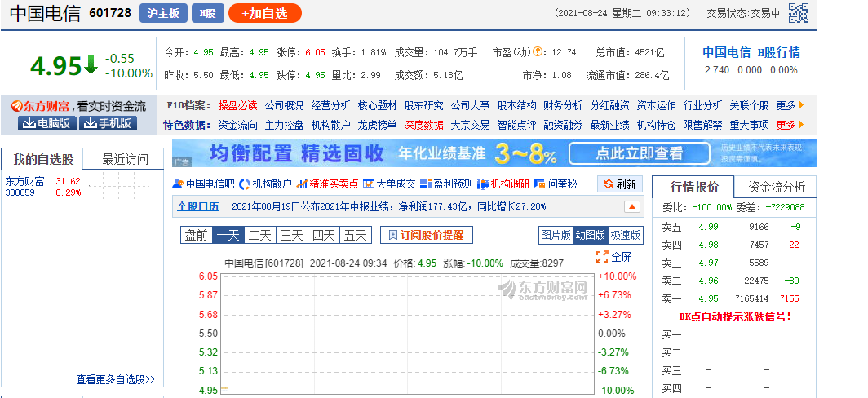Select 三天 chart period

tap(292, 235)
